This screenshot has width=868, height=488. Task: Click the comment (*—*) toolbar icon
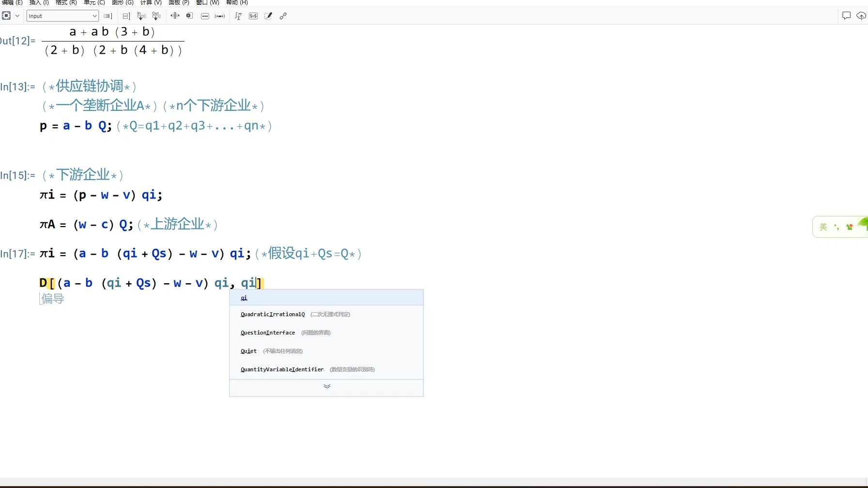[x=220, y=16]
